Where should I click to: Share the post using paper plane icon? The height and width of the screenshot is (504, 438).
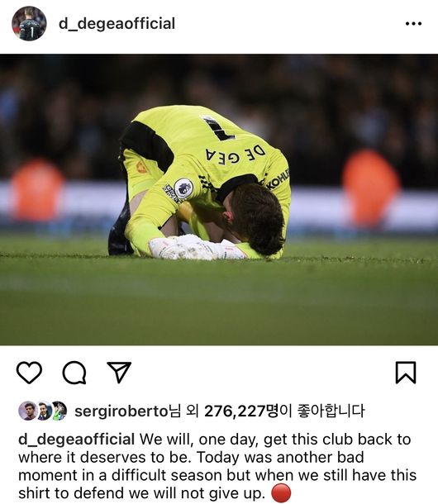click(119, 372)
